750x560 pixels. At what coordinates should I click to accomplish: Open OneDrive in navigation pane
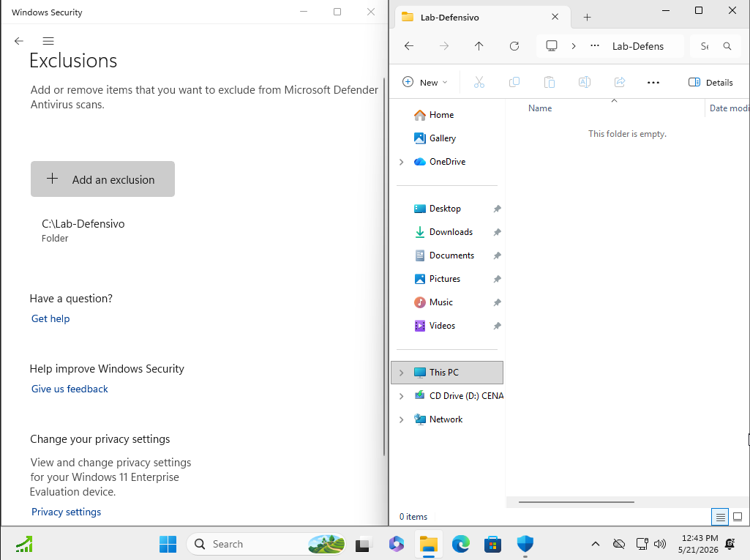coord(447,162)
